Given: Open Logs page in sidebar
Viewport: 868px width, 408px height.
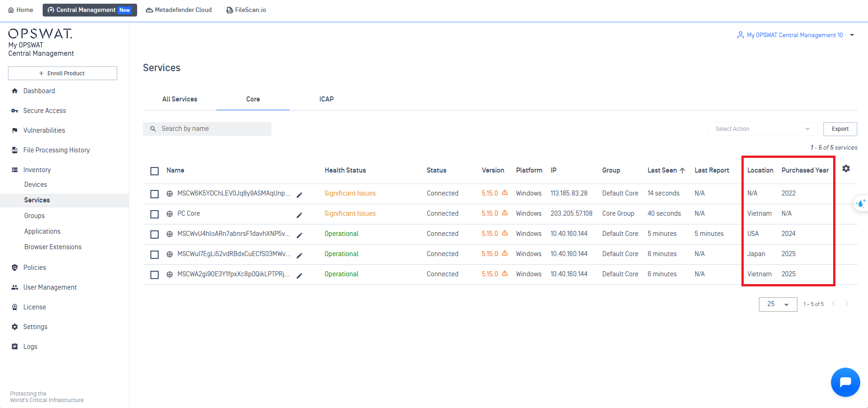Looking at the screenshot, I should [x=30, y=347].
